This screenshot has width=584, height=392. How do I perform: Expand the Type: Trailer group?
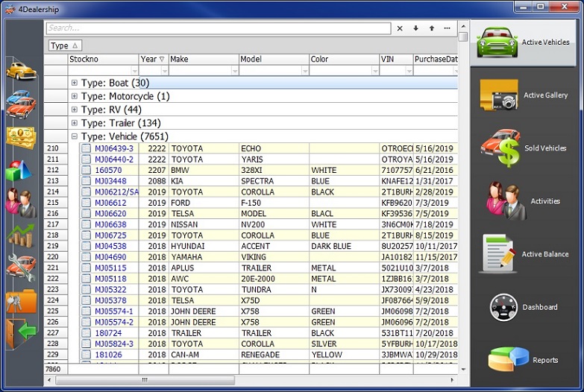click(75, 123)
